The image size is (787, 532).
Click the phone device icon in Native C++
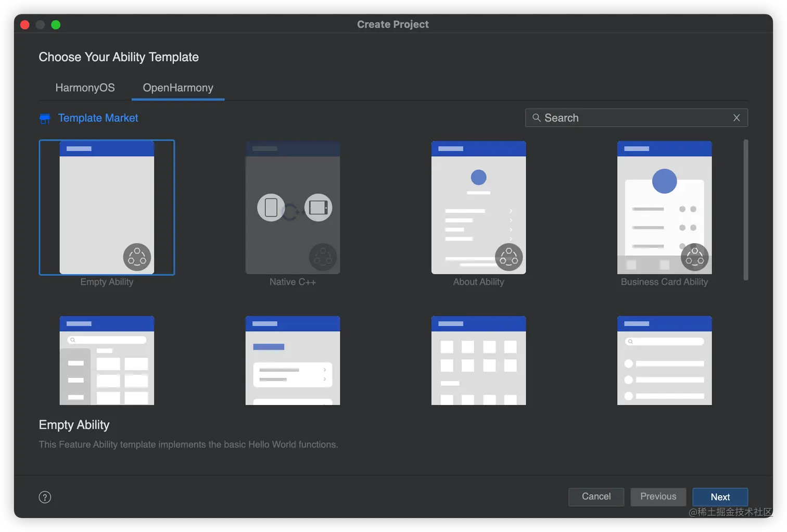(x=271, y=207)
